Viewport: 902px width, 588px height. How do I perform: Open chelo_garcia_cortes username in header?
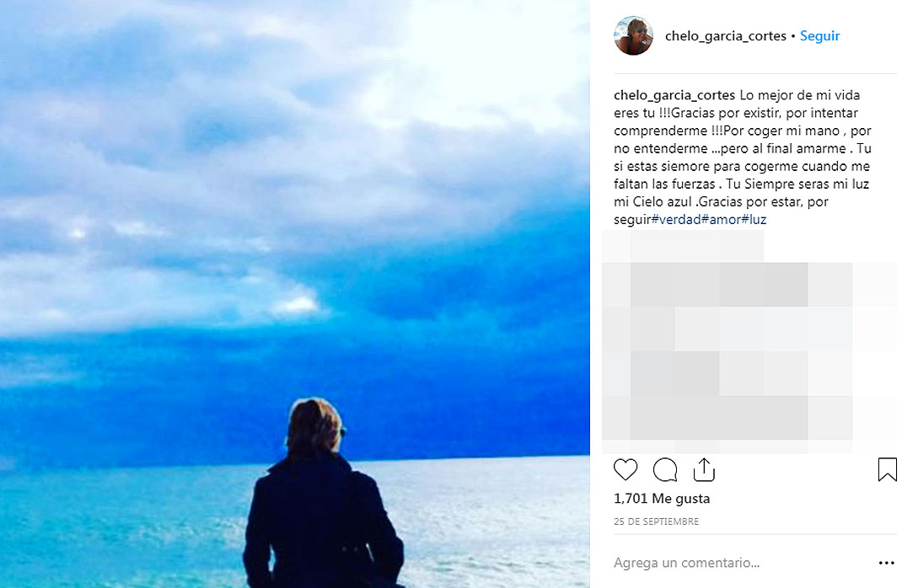[726, 35]
